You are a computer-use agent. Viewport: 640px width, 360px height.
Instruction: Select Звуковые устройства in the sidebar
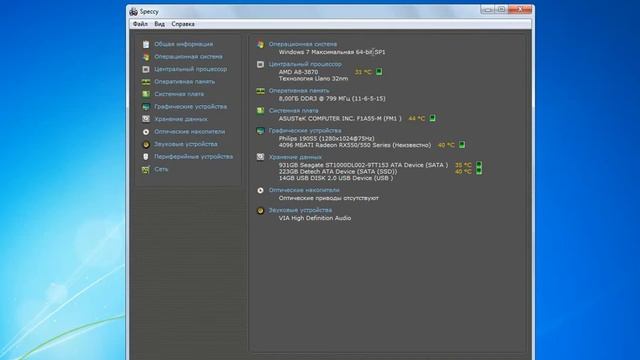click(x=186, y=144)
